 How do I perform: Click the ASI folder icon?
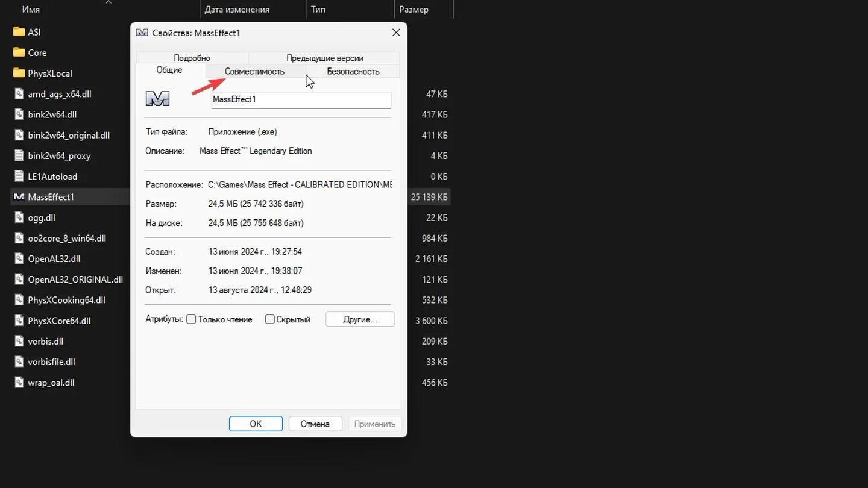pyautogui.click(x=19, y=32)
